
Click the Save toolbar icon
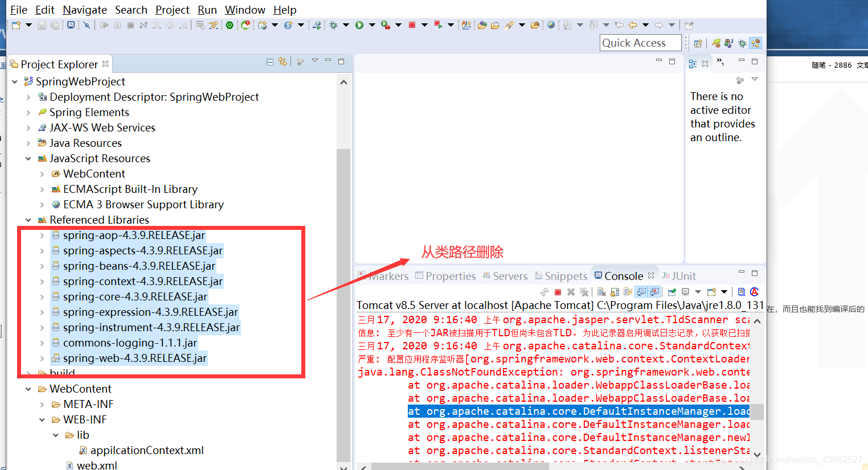click(x=42, y=25)
